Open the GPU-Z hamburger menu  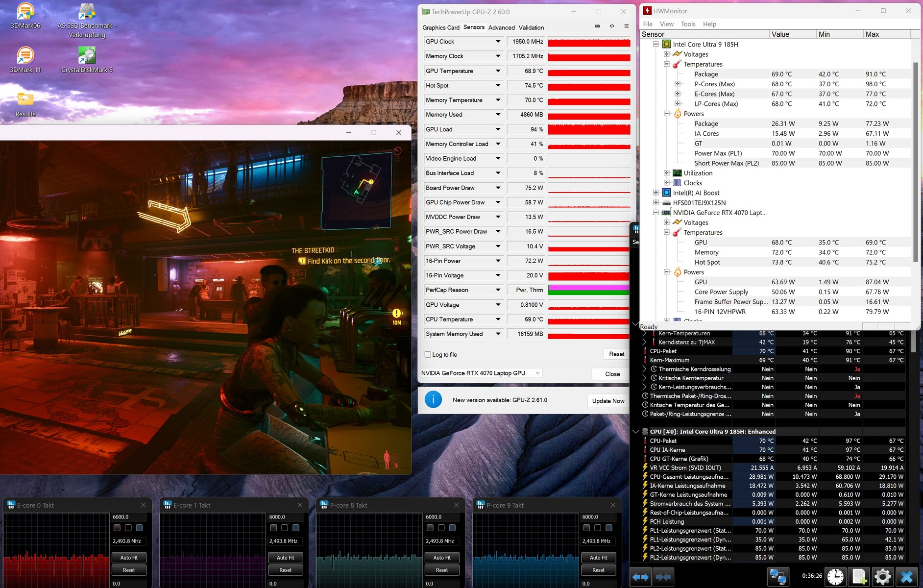pos(627,26)
